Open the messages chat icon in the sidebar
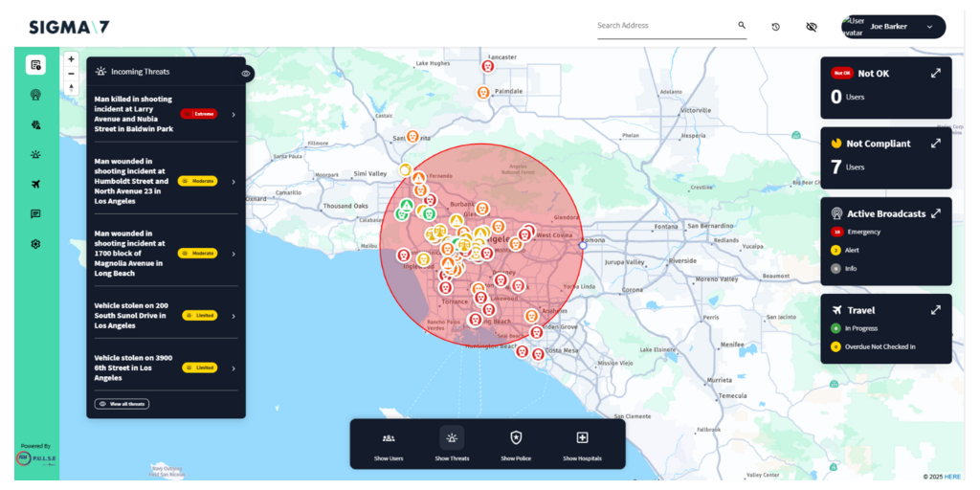This screenshot has height=490, width=980. [35, 214]
